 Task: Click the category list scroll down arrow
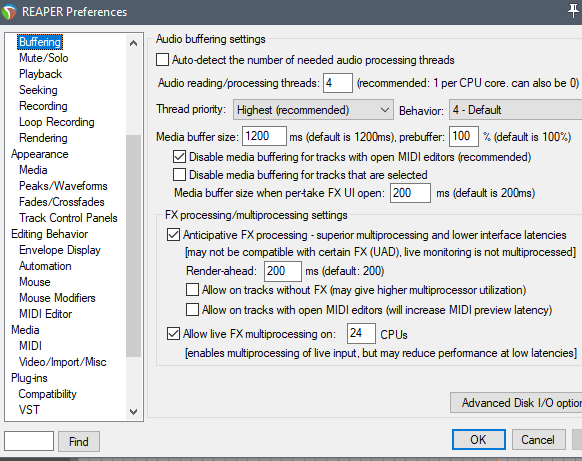point(134,411)
